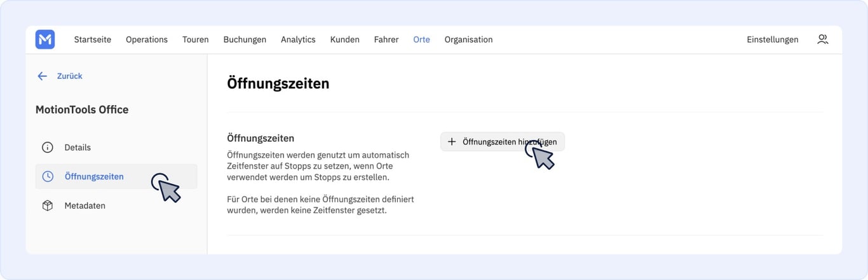
Task: Click the Metadaten cube icon
Action: click(x=47, y=206)
